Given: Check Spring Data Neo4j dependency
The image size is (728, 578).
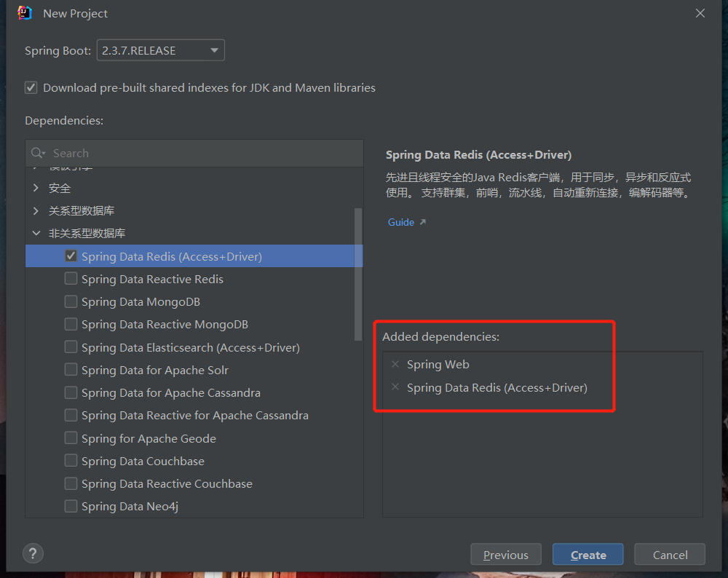Looking at the screenshot, I should (71, 506).
